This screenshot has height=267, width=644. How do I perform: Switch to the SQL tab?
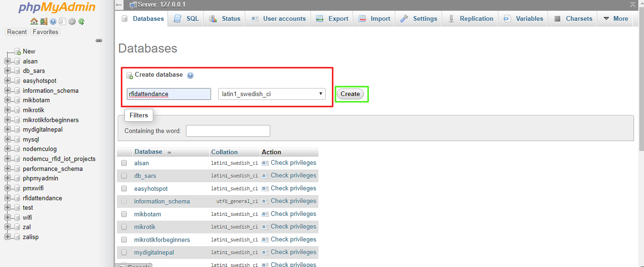[x=186, y=18]
